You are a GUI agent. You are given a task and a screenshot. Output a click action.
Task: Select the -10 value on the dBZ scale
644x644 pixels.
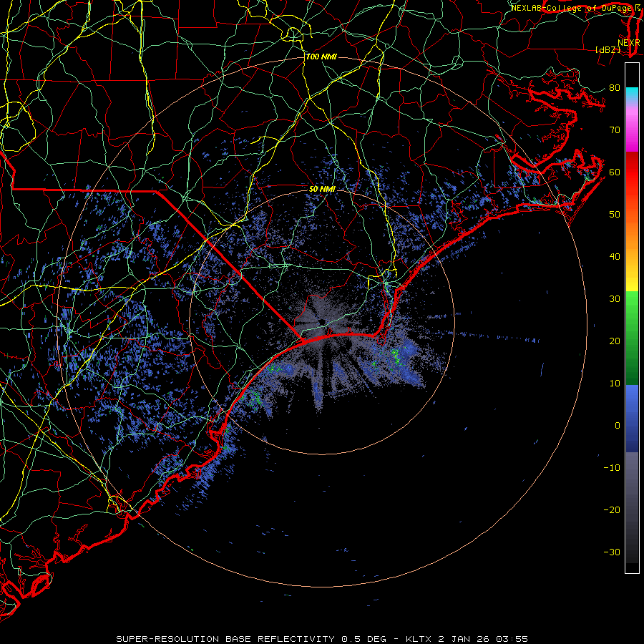coord(612,468)
